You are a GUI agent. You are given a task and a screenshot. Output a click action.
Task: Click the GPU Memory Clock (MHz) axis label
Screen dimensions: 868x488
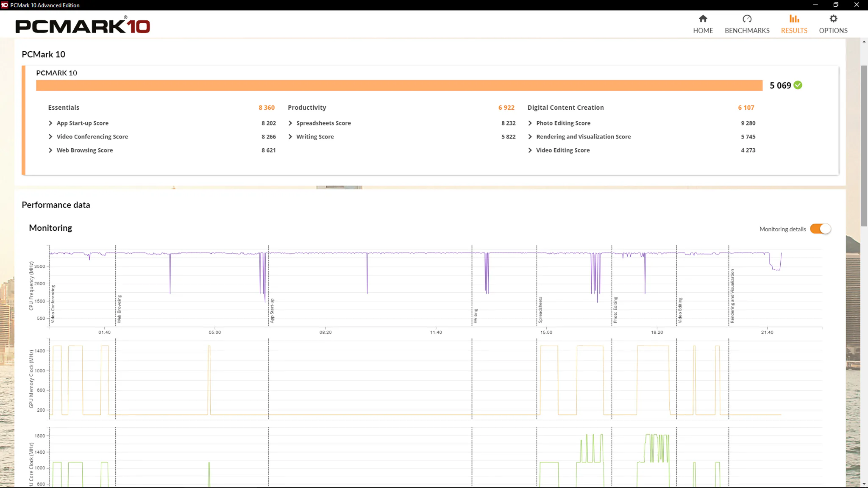click(x=31, y=379)
